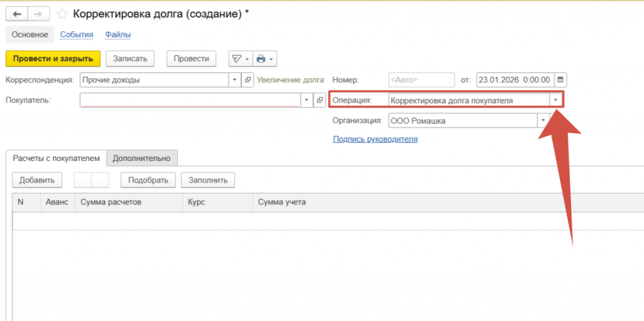
Task: Open the Подпись руководителя link
Action: 375,139
